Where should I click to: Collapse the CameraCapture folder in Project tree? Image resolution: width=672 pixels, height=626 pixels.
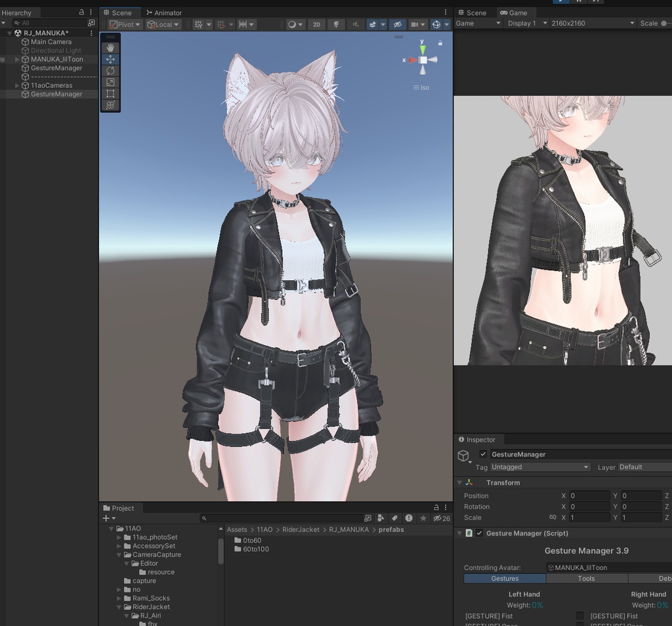(x=119, y=554)
